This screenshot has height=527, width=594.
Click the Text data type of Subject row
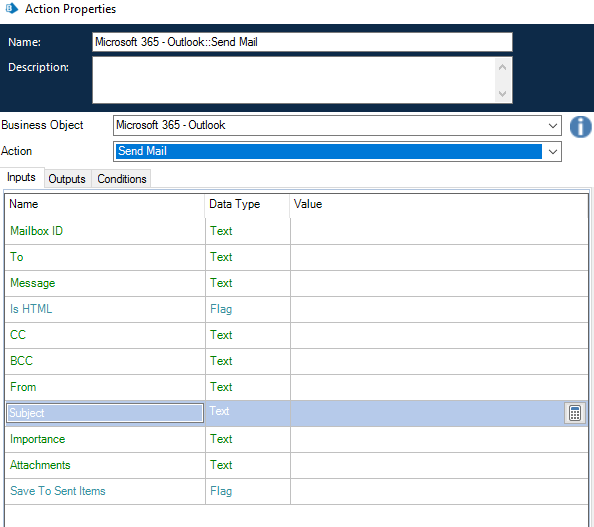tap(219, 411)
